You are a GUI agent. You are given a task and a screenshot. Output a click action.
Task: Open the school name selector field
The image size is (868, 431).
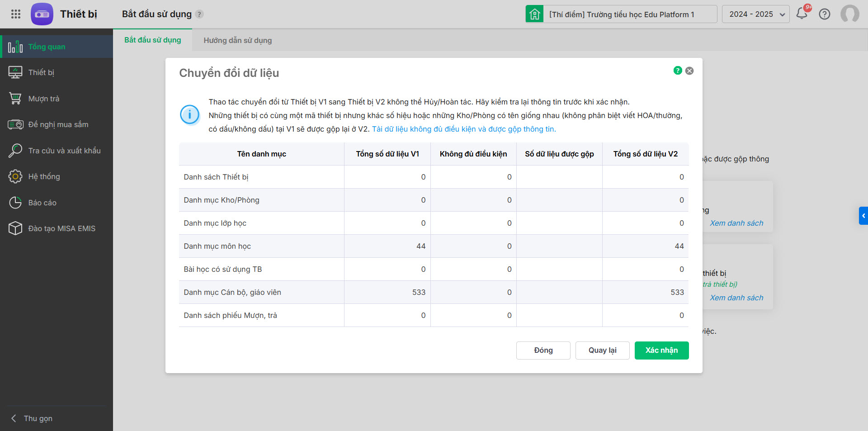630,14
